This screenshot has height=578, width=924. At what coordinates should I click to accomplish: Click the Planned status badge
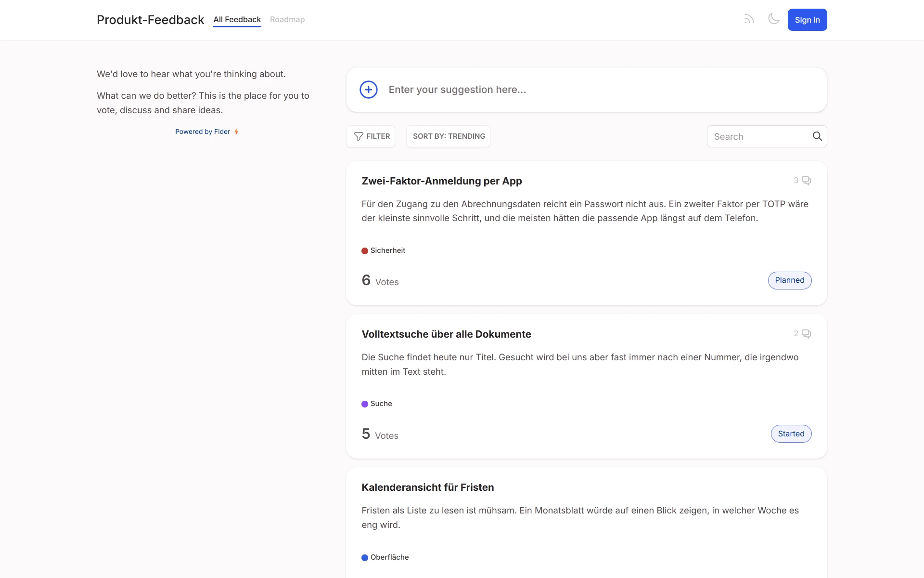click(x=790, y=280)
